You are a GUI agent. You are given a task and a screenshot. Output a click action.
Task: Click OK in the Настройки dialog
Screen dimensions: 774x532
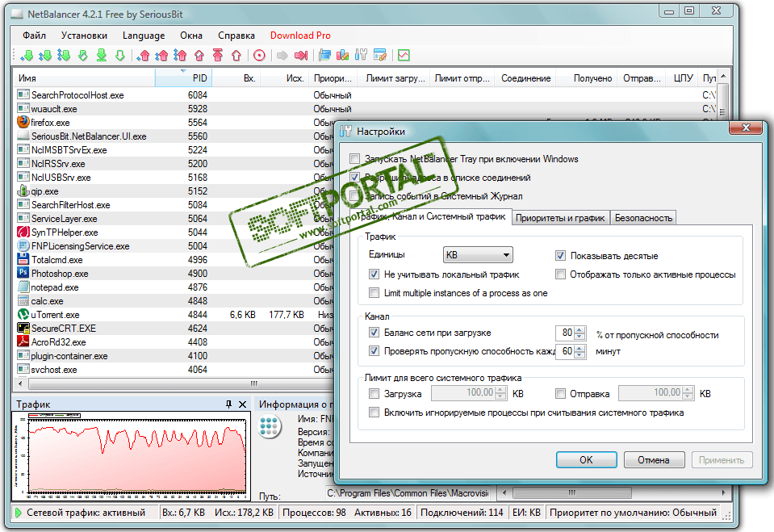point(587,460)
